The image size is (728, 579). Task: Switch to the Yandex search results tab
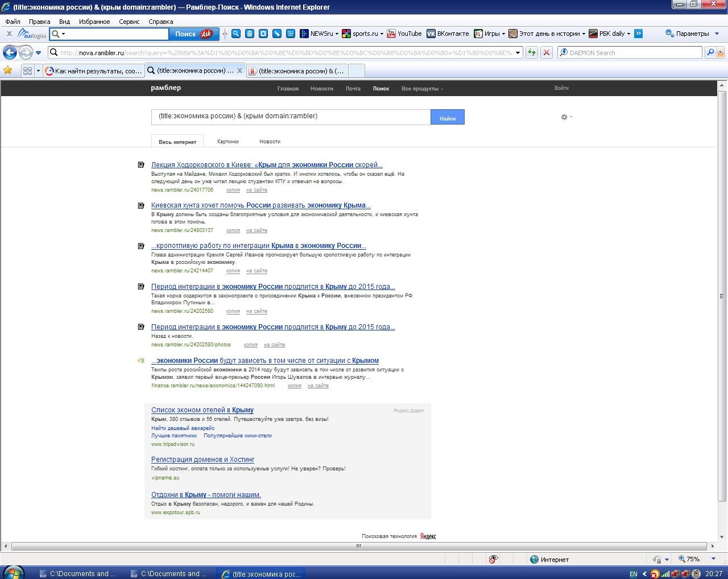pyautogui.click(x=297, y=71)
